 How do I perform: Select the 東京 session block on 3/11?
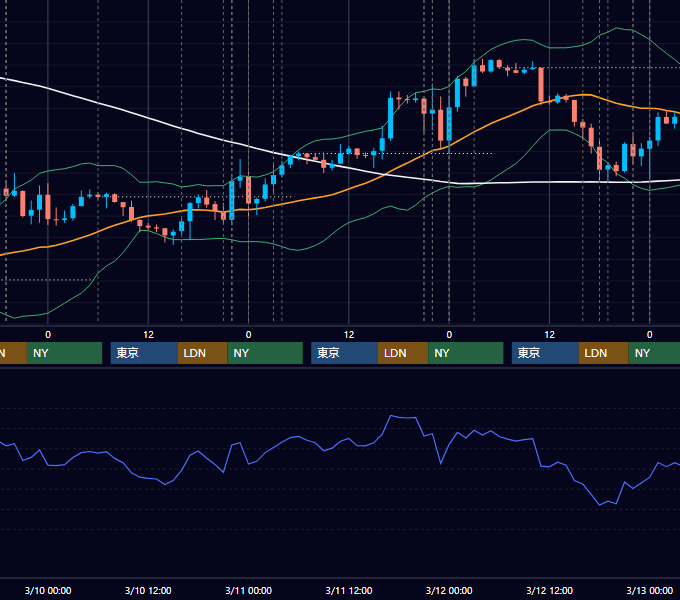point(345,353)
